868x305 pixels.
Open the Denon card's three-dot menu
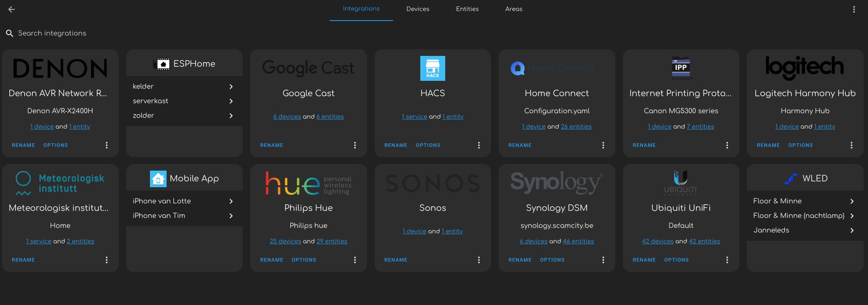[x=107, y=145]
